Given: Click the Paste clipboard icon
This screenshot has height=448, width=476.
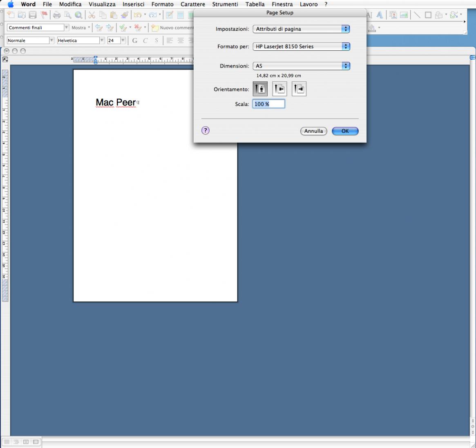Looking at the screenshot, I should coord(114,15).
